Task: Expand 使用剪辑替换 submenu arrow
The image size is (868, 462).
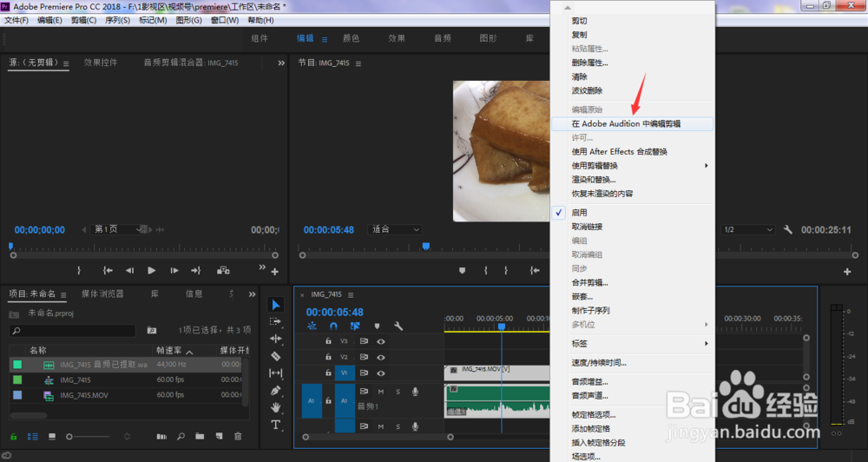Action: click(x=707, y=166)
